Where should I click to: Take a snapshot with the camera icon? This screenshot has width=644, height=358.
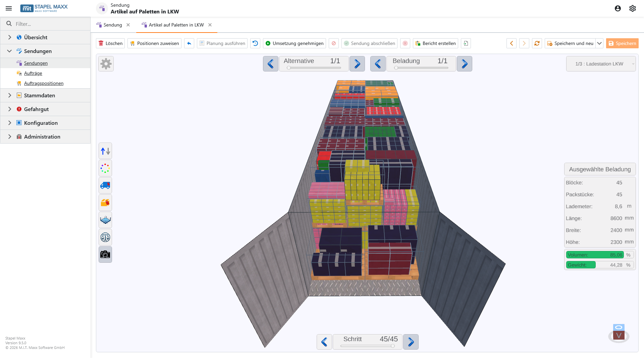pyautogui.click(x=105, y=255)
